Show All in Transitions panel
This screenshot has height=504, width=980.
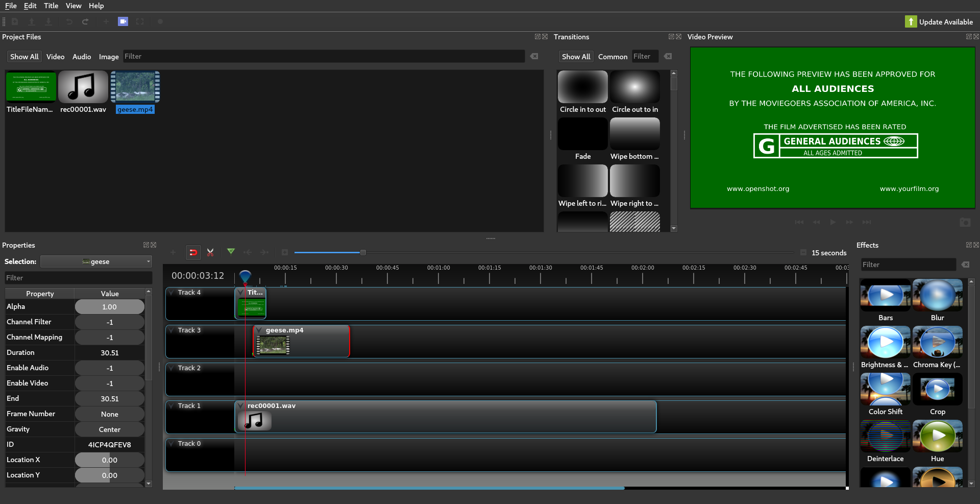click(x=576, y=57)
